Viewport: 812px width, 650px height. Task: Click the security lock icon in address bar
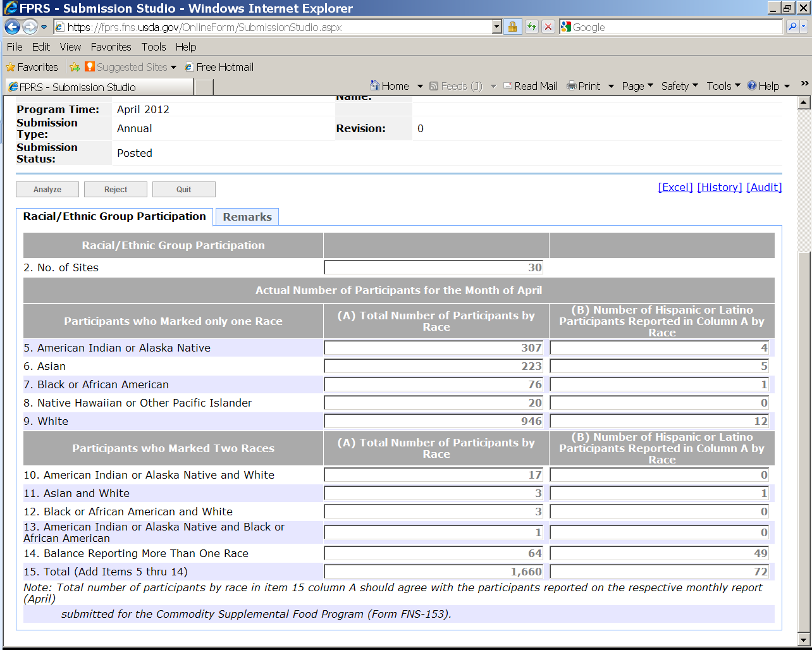pos(512,27)
